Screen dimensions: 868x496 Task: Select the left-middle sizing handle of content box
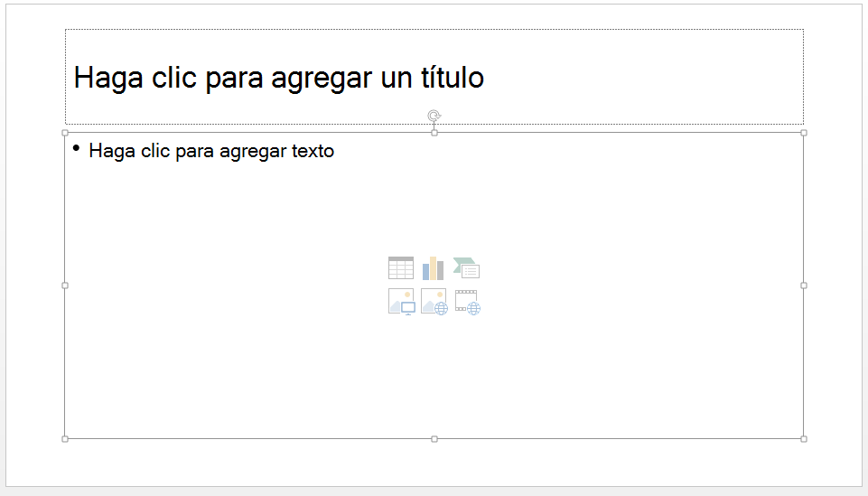(65, 285)
